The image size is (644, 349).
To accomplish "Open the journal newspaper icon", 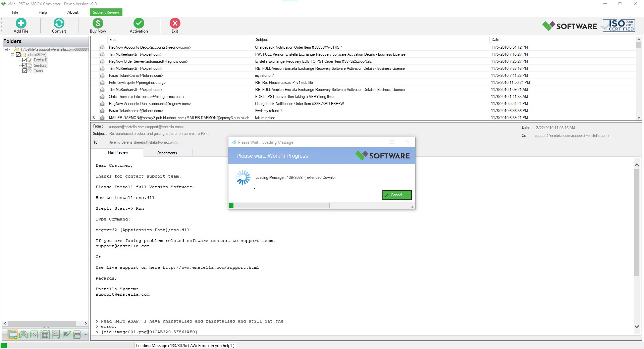I will [77, 335].
